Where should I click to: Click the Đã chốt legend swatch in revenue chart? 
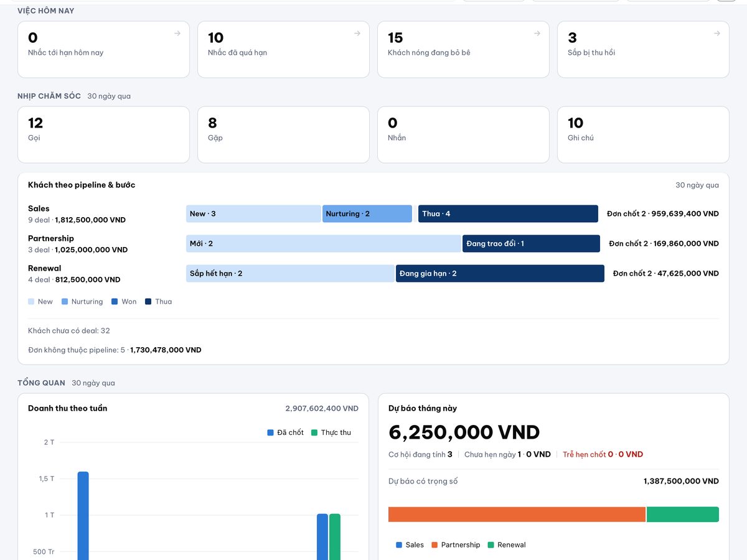click(x=270, y=432)
